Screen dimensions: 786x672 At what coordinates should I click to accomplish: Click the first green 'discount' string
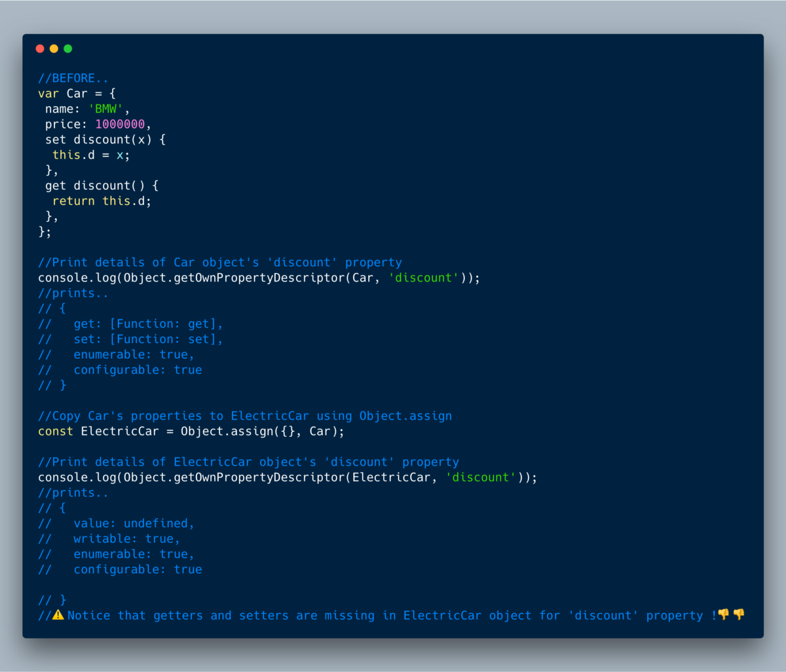[424, 278]
